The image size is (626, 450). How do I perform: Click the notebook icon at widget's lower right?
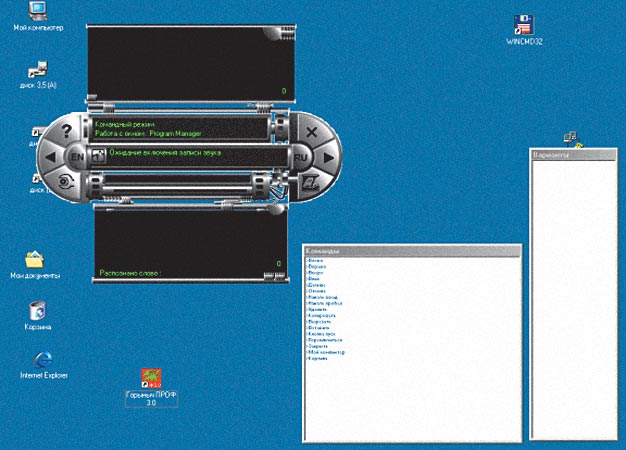(x=312, y=182)
